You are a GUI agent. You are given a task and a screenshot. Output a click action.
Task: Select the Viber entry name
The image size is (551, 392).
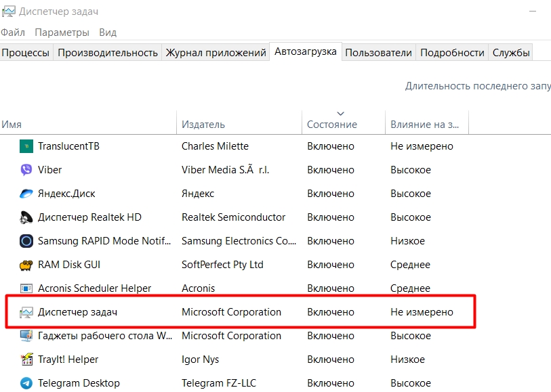(x=49, y=170)
